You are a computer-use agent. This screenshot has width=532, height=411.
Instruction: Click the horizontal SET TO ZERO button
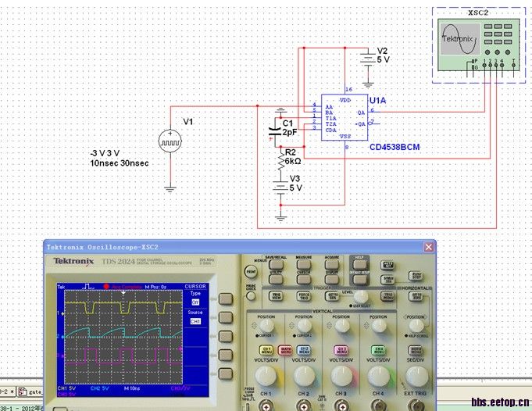(x=416, y=296)
